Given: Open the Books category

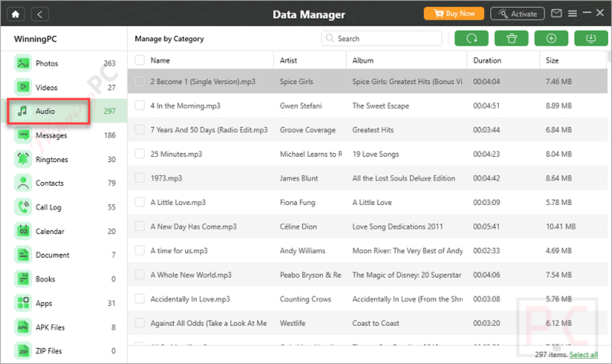Looking at the screenshot, I should 64,279.
